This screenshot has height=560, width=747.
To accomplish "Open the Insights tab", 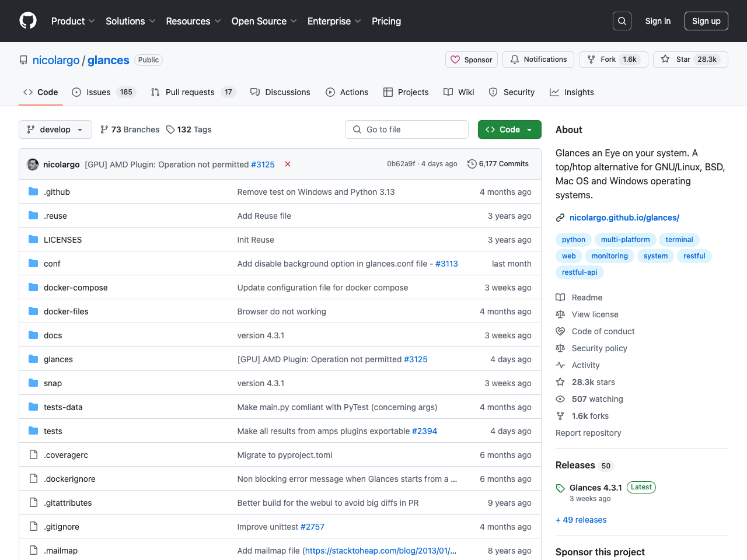I will [x=571, y=92].
